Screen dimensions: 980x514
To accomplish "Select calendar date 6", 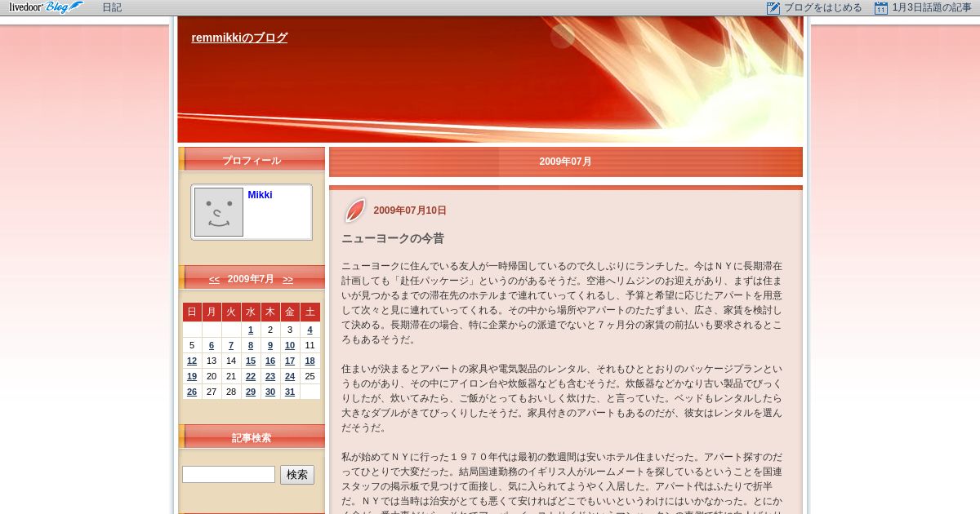I will tap(212, 345).
